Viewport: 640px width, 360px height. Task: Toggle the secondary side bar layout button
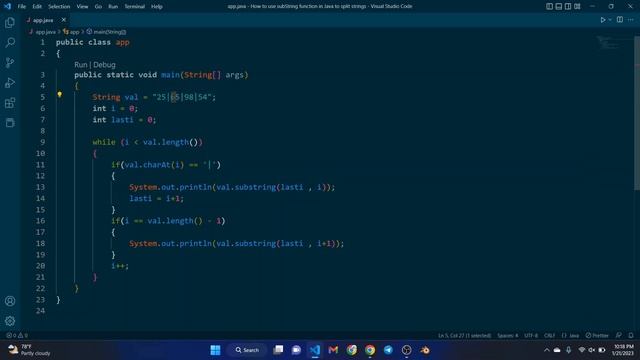[x=568, y=6]
